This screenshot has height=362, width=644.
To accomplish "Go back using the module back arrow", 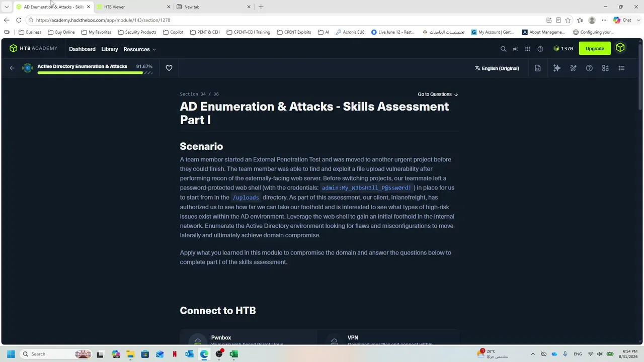I will click(x=12, y=68).
